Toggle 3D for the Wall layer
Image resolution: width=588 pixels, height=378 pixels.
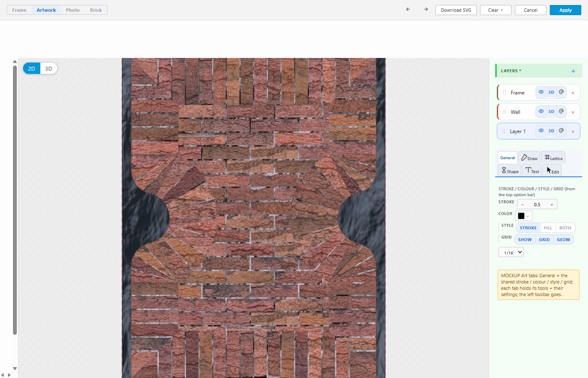click(551, 111)
